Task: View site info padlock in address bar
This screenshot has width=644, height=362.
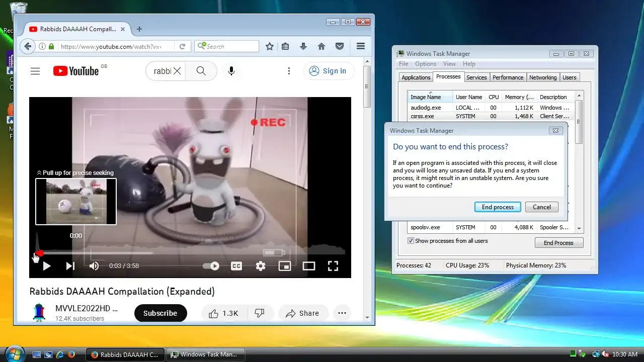Action: point(51,46)
